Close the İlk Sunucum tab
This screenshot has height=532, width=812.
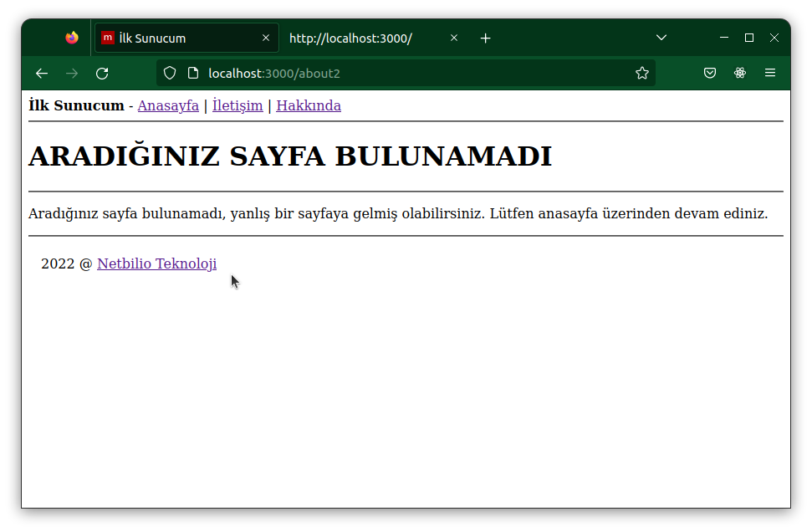click(x=266, y=38)
